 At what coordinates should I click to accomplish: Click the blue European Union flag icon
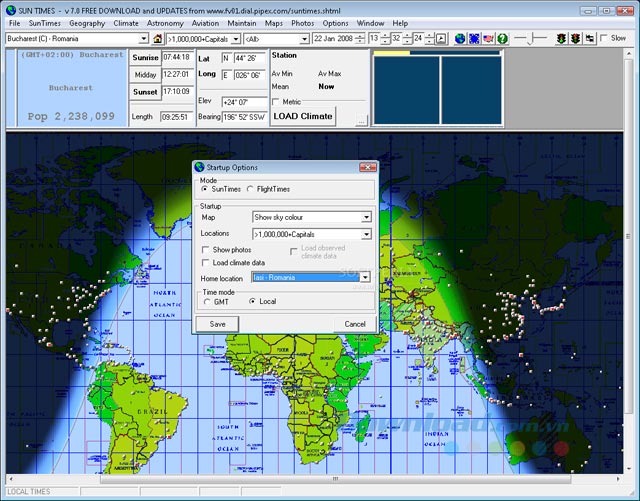click(474, 39)
